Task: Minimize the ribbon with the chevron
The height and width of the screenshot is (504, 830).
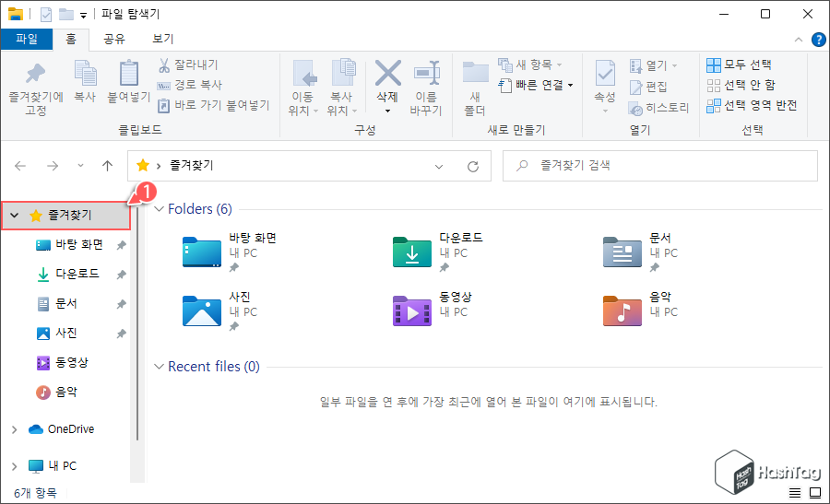Action: (x=799, y=40)
